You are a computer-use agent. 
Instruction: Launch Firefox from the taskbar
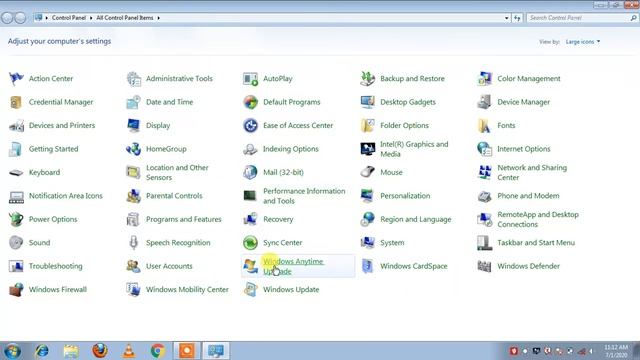(100, 351)
